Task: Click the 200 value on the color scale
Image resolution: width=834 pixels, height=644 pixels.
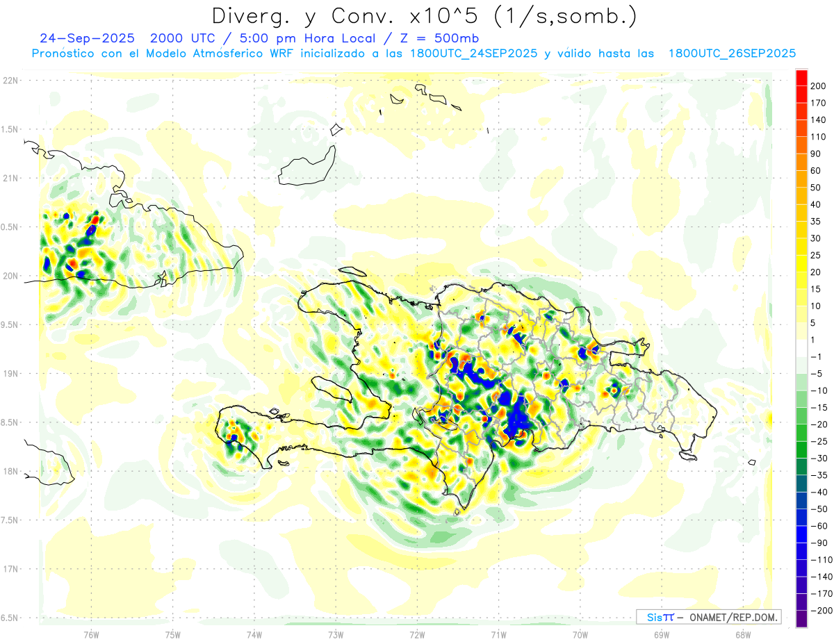Action: point(819,86)
